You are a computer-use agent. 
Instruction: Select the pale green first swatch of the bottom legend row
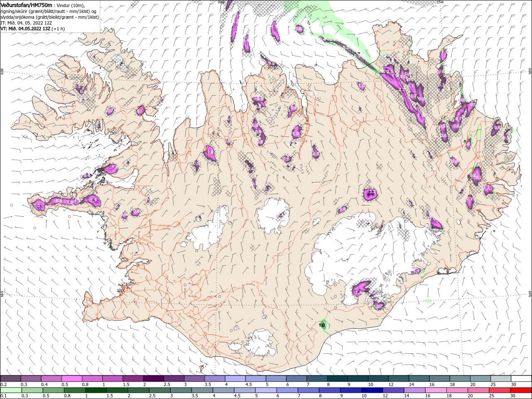pyautogui.click(x=10, y=390)
